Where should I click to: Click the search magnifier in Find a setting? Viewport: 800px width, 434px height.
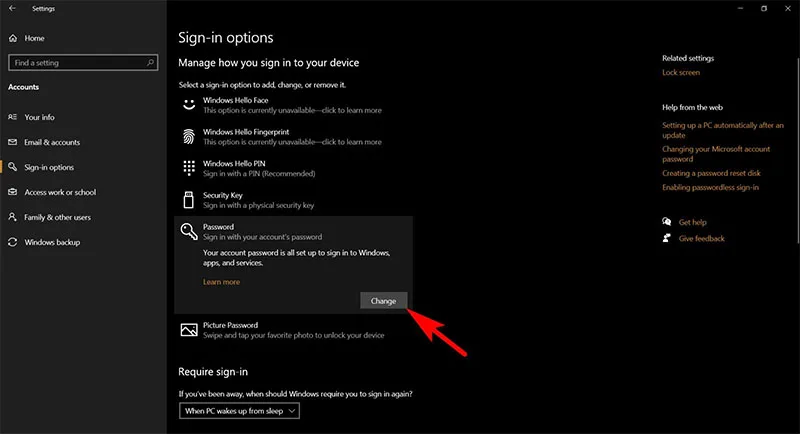(151, 62)
